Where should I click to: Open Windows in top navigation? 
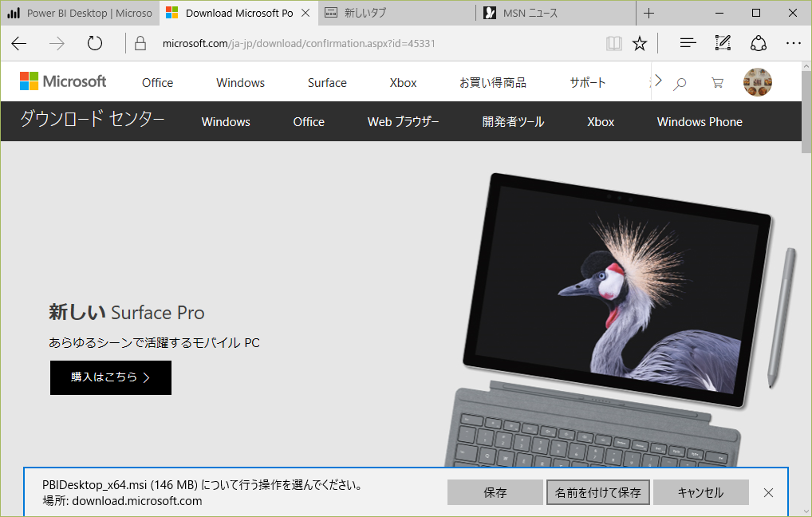(240, 83)
